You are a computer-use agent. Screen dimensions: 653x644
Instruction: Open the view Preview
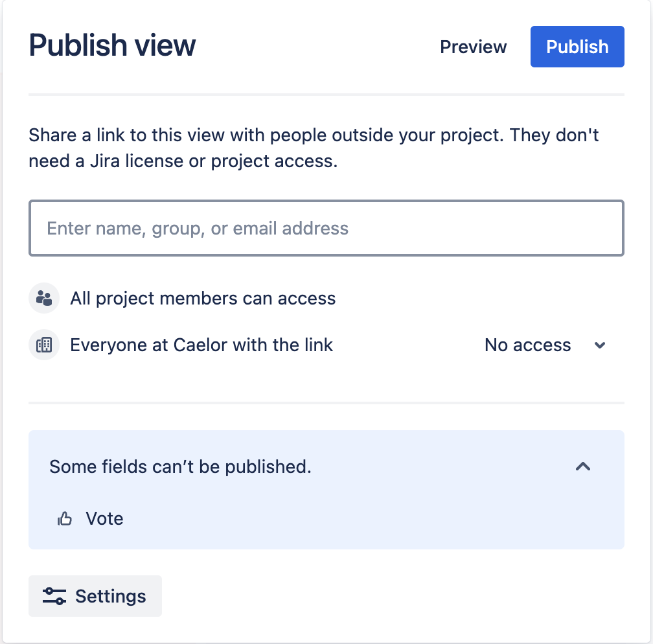pos(473,46)
